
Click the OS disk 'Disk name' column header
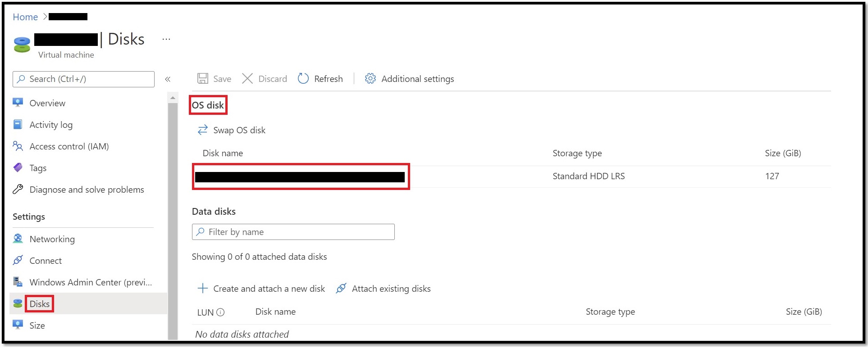coord(223,153)
